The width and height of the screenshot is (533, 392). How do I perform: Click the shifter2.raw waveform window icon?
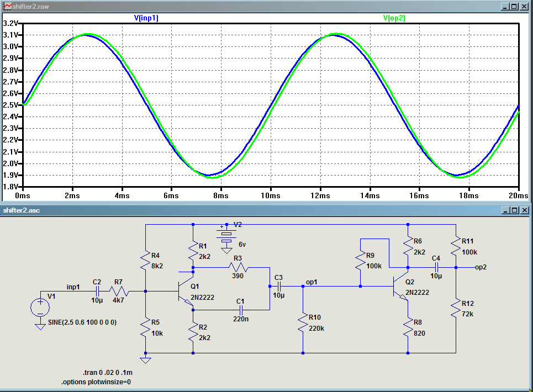point(7,6)
